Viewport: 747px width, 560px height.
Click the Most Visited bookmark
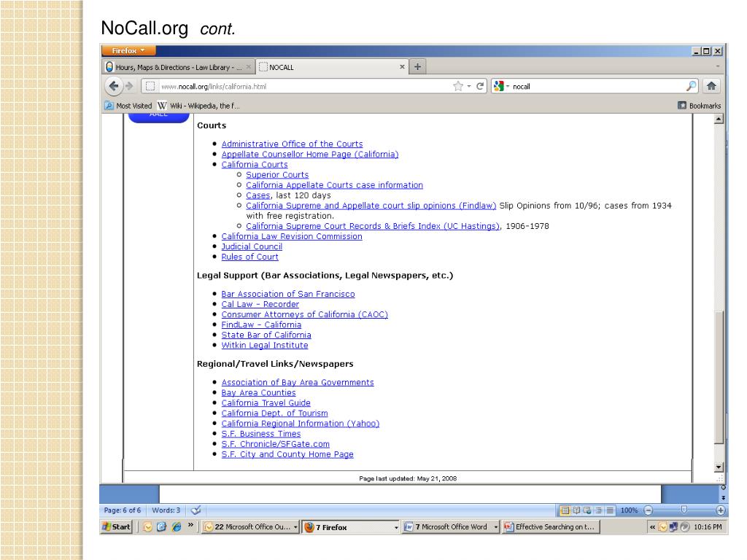pos(128,106)
